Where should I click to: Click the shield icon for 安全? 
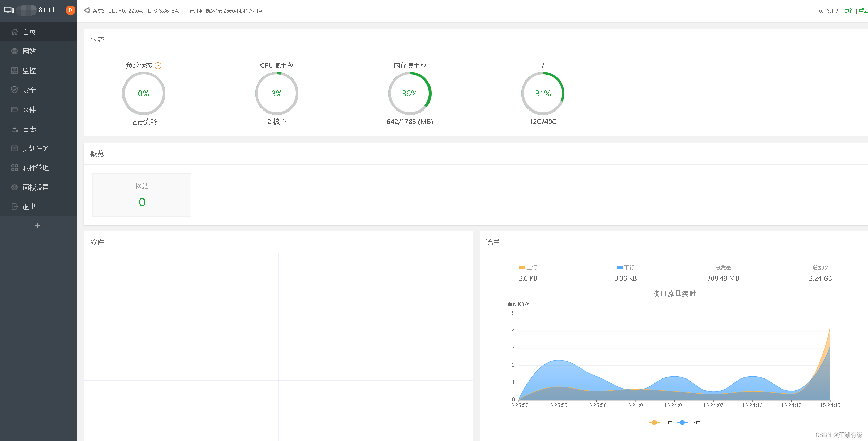point(14,90)
